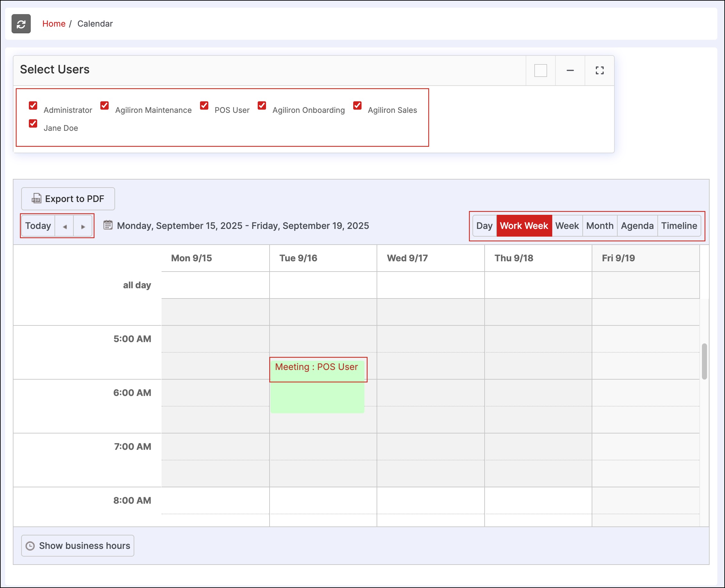This screenshot has height=588, width=725.
Task: Switch to the Month view tab
Action: click(599, 226)
